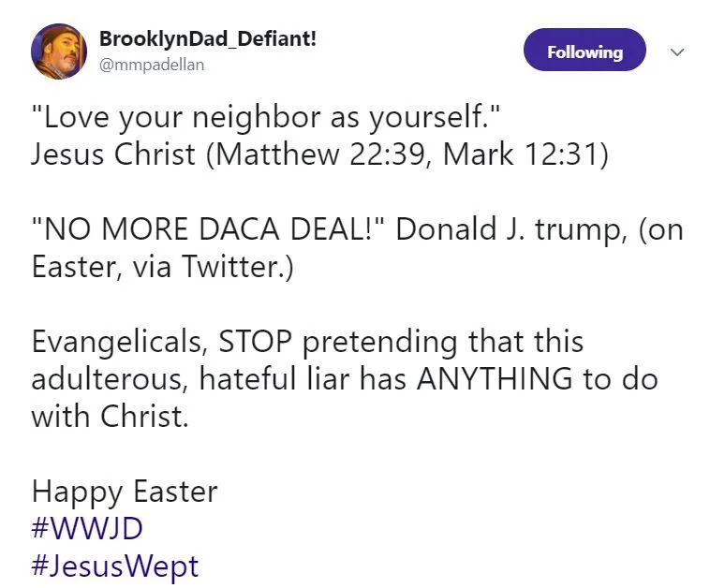Expand the tweet options chevron
This screenshot has height=588, width=710.
678,51
